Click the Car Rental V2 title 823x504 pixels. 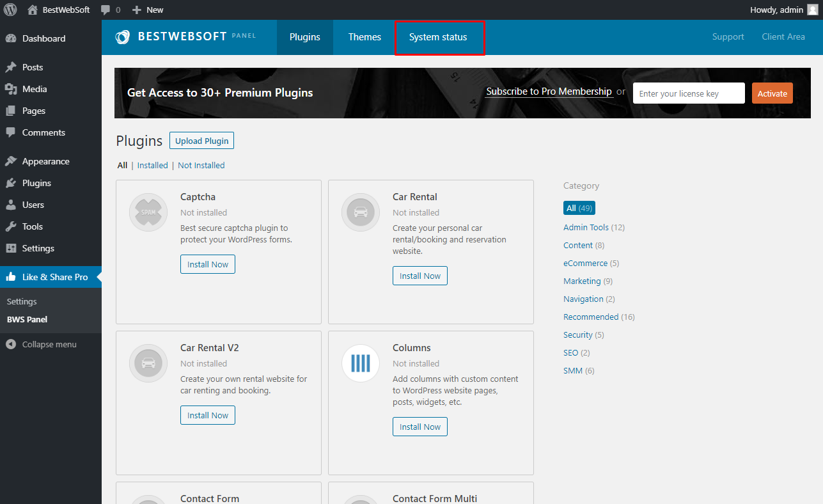pyautogui.click(x=210, y=348)
